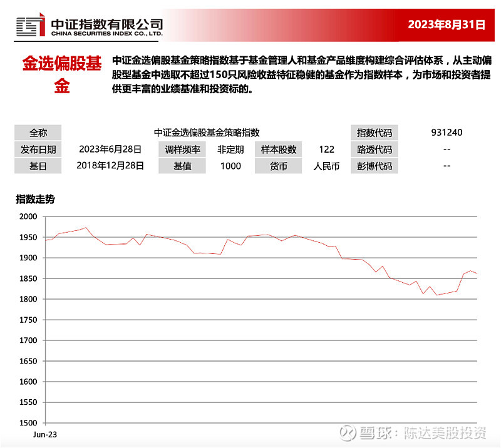Click the 路透代码 label cell
The height and width of the screenshot is (448, 501).
coord(374,150)
